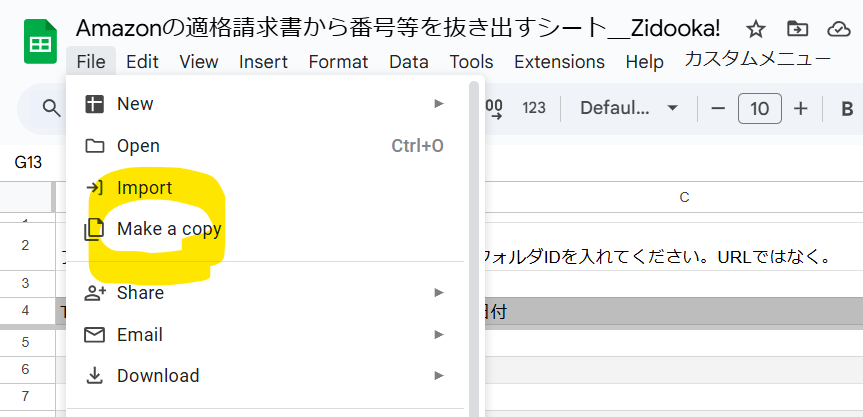Click the search magnifier in toolbar
Viewport: 863px width, 417px height.
tap(51, 107)
